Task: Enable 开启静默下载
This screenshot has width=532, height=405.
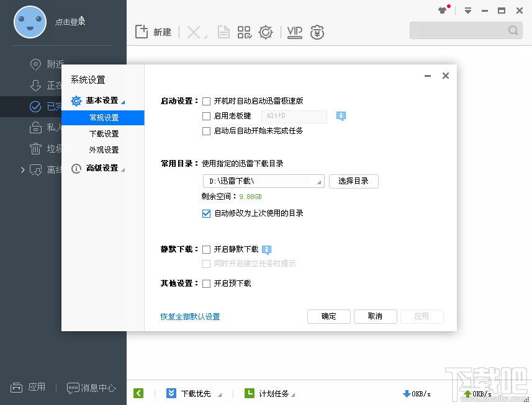Action: (207, 249)
